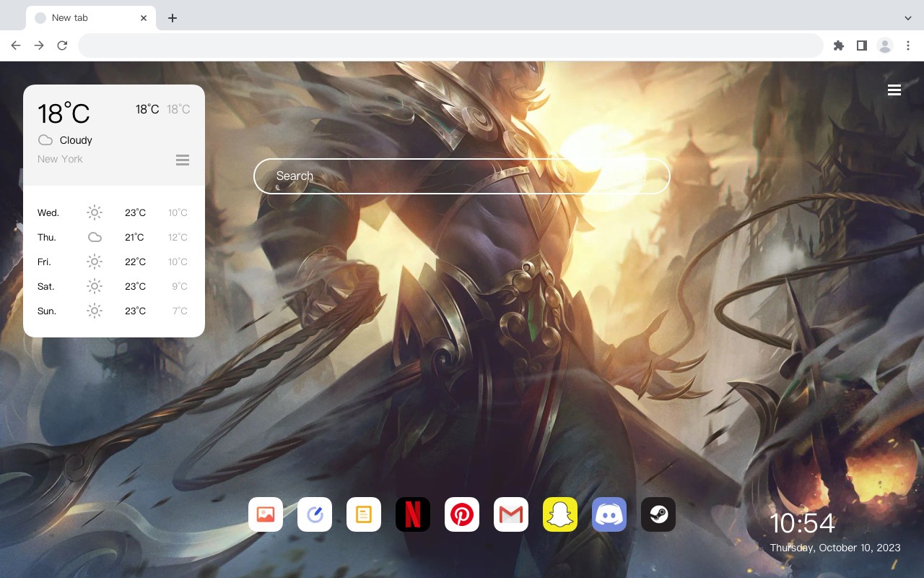Viewport: 924px width, 578px height.
Task: Select the Sun. forecast day label
Action: pos(47,311)
